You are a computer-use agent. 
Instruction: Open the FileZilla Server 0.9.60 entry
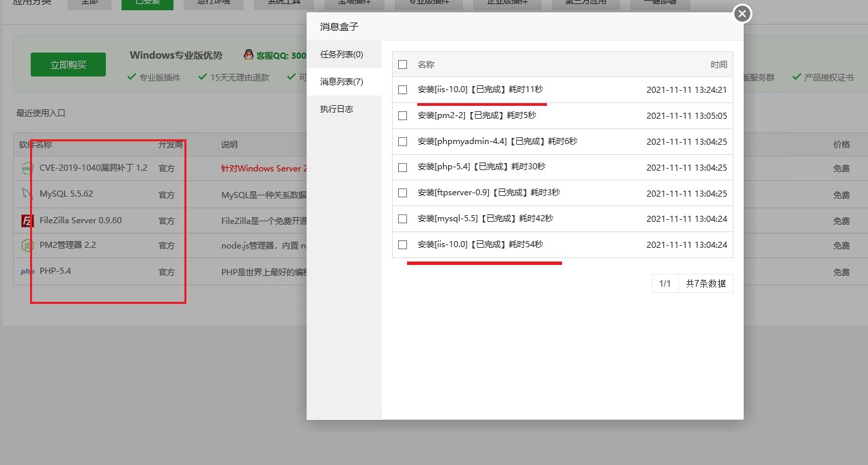tap(81, 221)
